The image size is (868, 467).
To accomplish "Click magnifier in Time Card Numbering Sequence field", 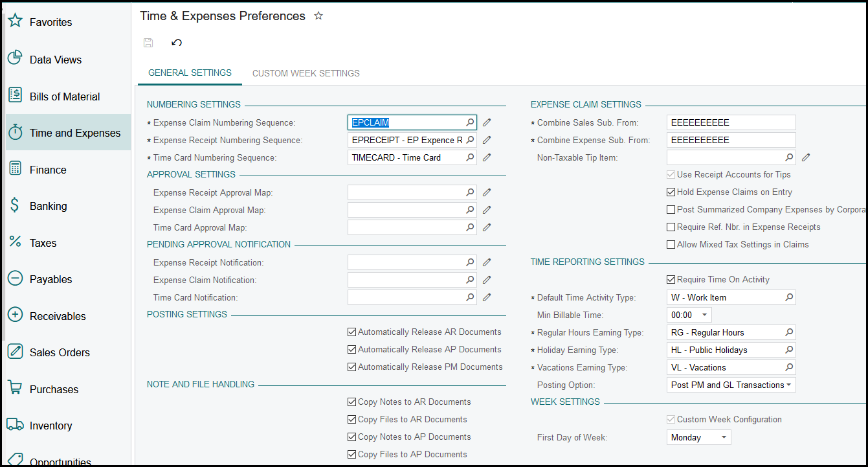I will click(x=470, y=157).
